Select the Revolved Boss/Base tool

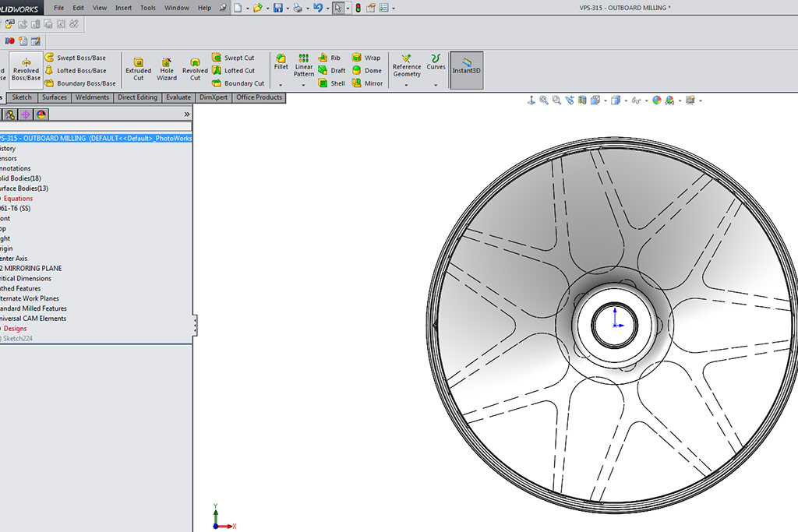[26, 69]
